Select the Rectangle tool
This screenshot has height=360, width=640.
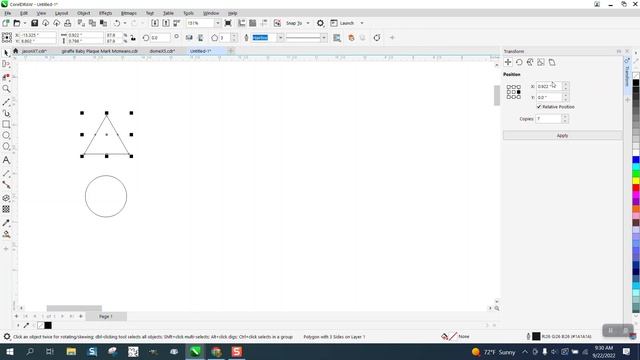click(x=6, y=124)
